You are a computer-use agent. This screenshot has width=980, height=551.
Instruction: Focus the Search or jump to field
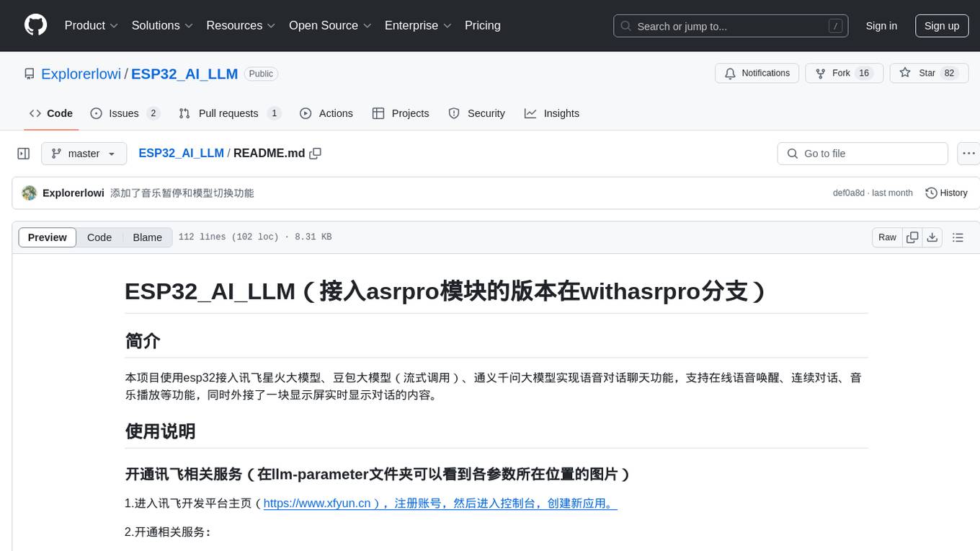[x=731, y=26]
